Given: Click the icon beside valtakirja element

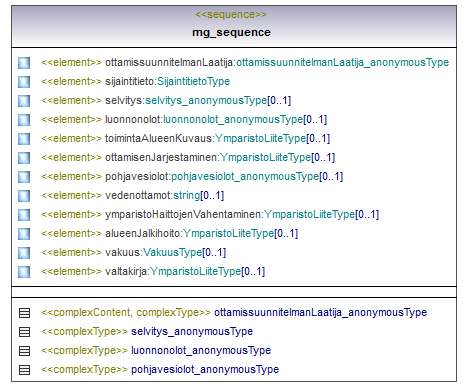Looking at the screenshot, I should click(x=24, y=272).
